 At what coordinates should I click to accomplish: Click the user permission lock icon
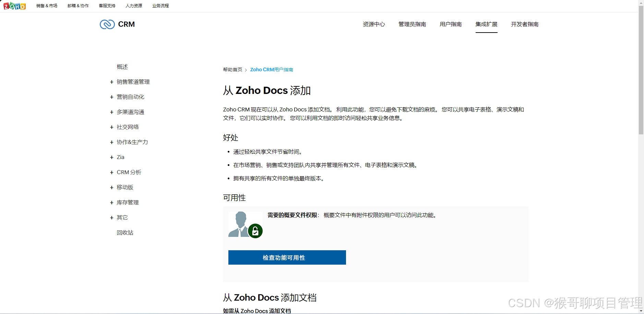pos(255,231)
